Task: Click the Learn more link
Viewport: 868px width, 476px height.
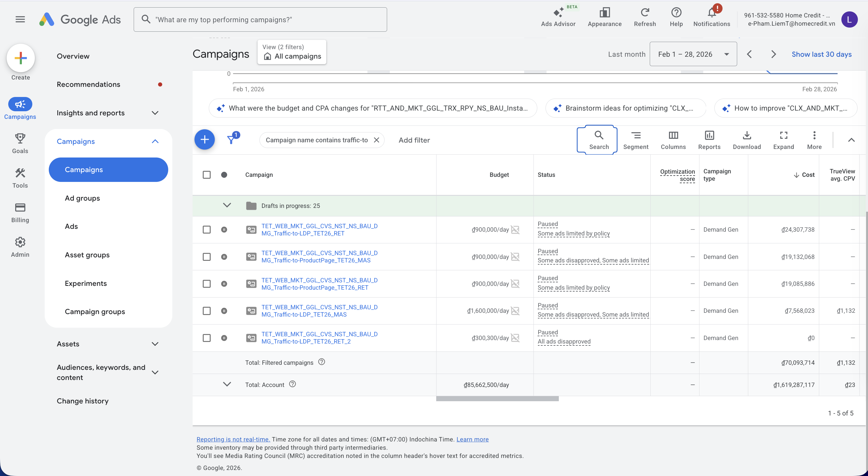Action: (x=472, y=439)
